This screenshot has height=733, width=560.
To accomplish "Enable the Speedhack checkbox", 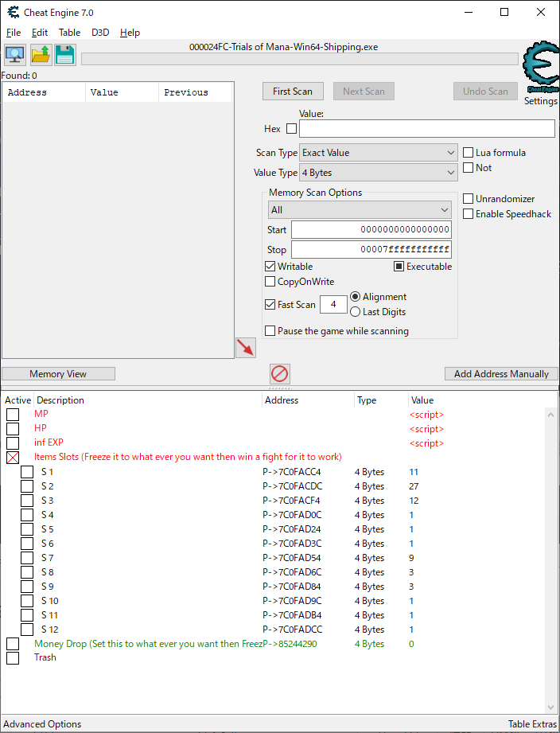I will 468,213.
